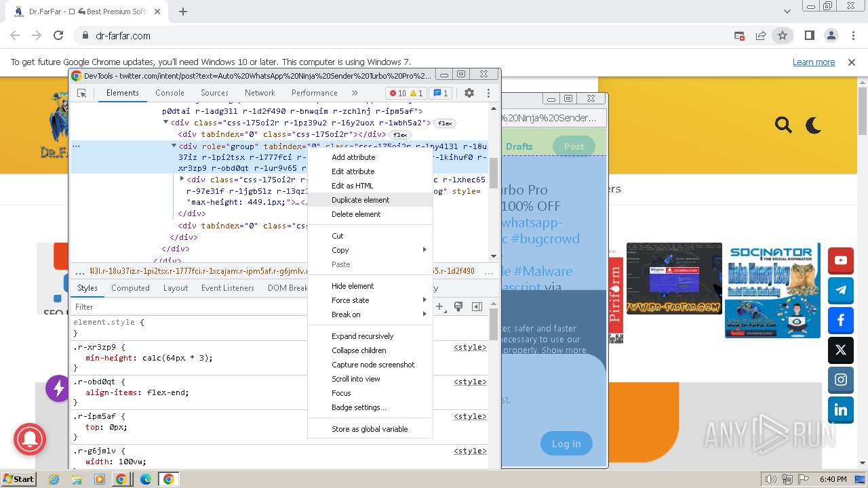Choose Add attribute from context menu
The height and width of the screenshot is (488, 868).
(x=370, y=157)
